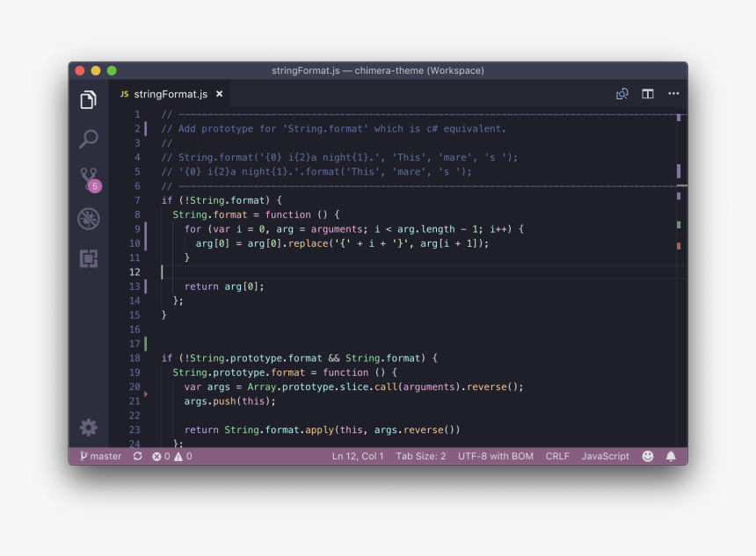Click line number 7 in the gutter
The height and width of the screenshot is (556, 756).
137,200
